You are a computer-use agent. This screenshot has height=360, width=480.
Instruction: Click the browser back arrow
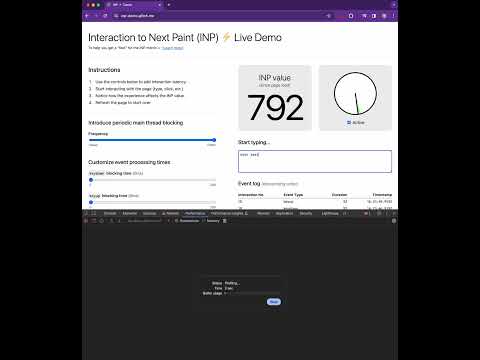87,16
